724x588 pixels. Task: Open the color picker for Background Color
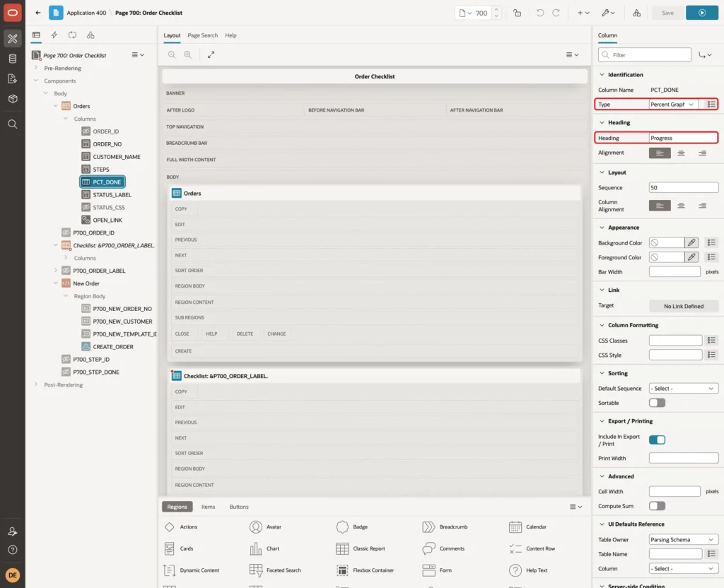[691, 243]
